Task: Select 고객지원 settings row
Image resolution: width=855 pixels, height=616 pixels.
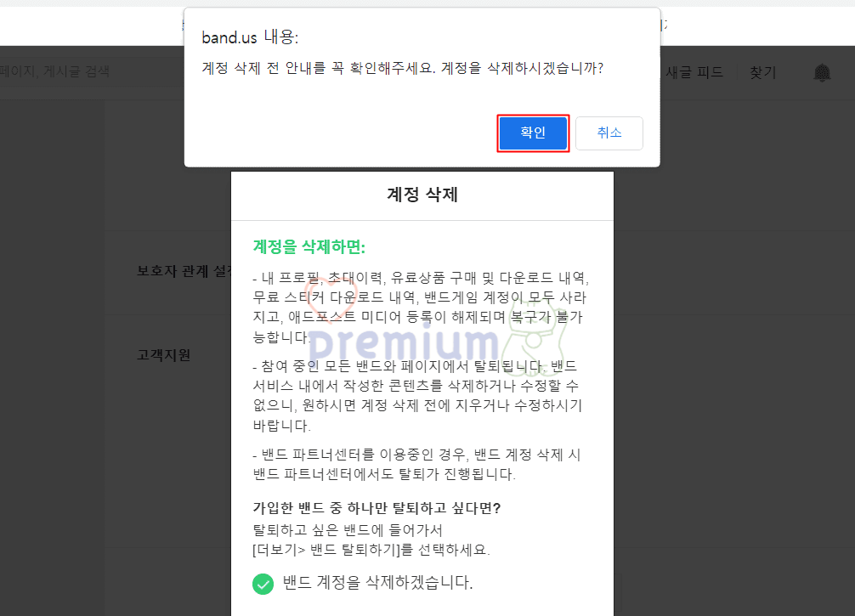Action: click(x=163, y=355)
